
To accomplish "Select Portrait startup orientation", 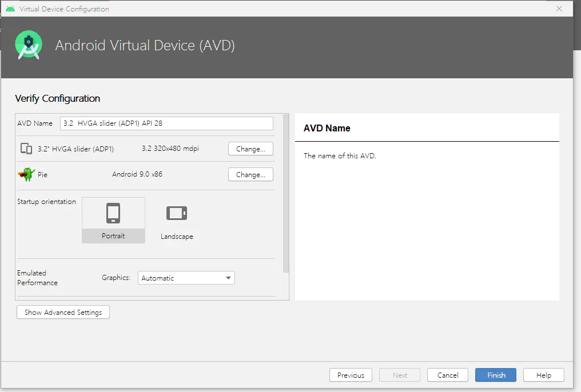I will coord(113,220).
